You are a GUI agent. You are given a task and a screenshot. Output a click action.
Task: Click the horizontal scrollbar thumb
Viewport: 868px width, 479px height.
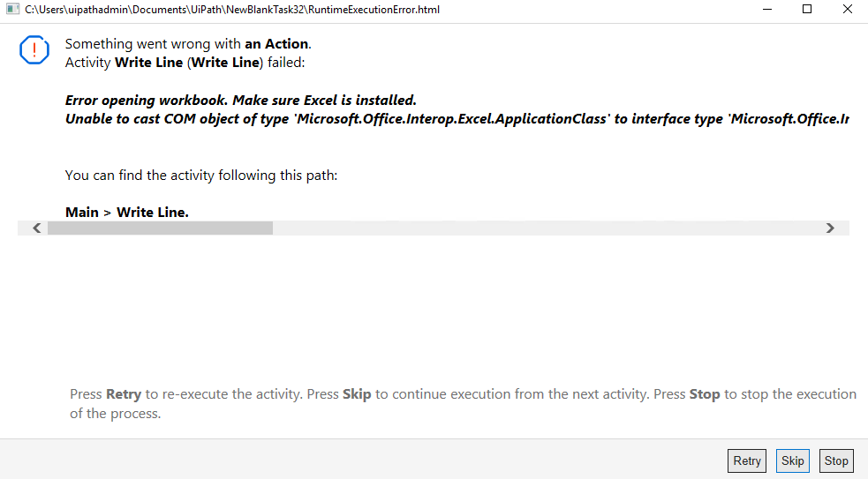click(x=160, y=228)
